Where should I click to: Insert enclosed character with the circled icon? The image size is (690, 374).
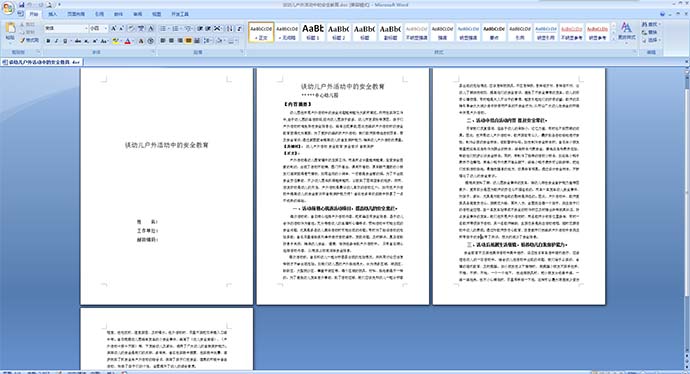[150, 41]
